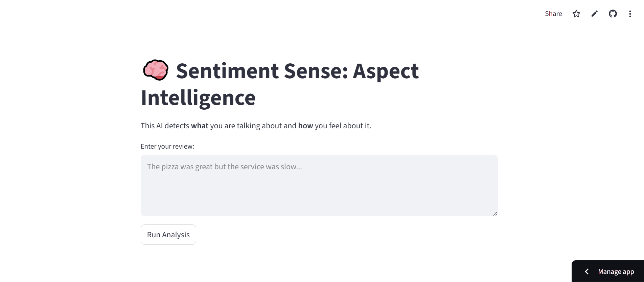Click the 'Manage app' label text
The image size is (644, 282).
616,272
